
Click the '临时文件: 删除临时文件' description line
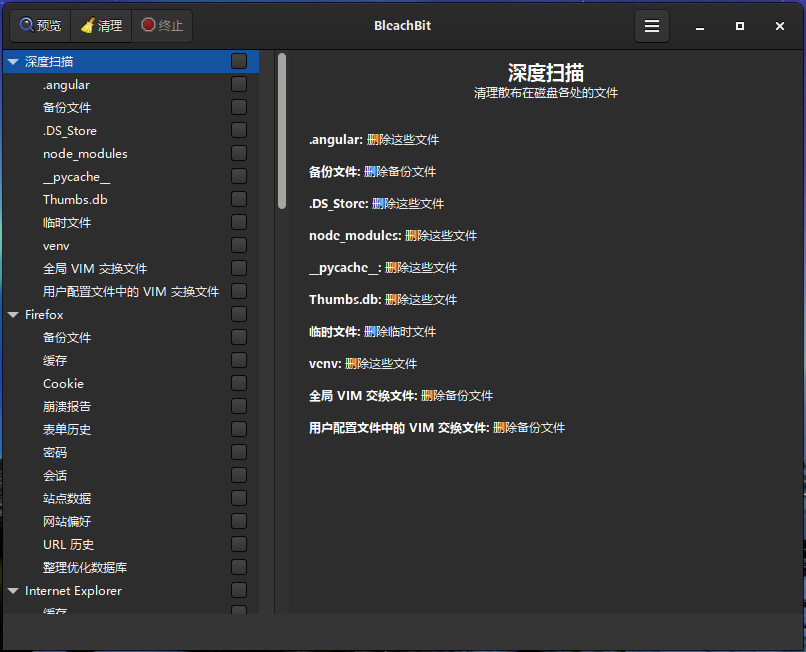[373, 332]
